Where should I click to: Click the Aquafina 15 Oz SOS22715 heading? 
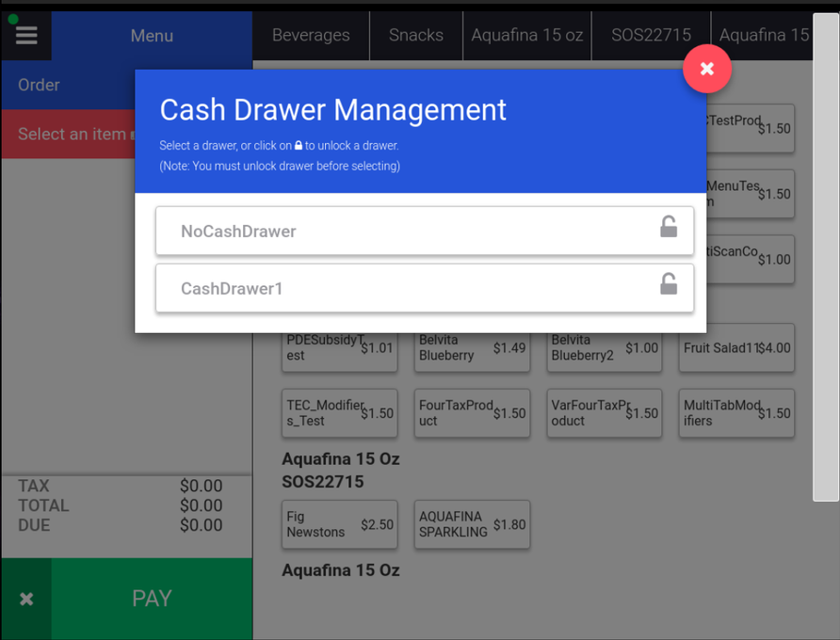pos(341,471)
